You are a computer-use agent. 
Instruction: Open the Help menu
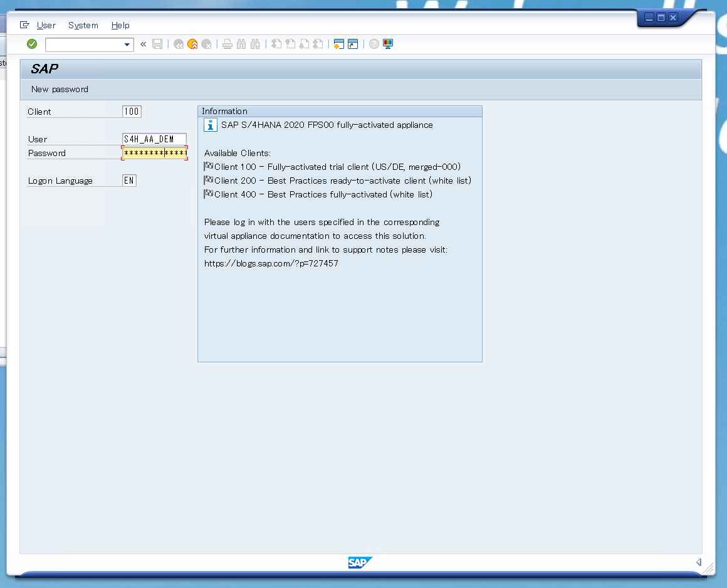[x=120, y=25]
